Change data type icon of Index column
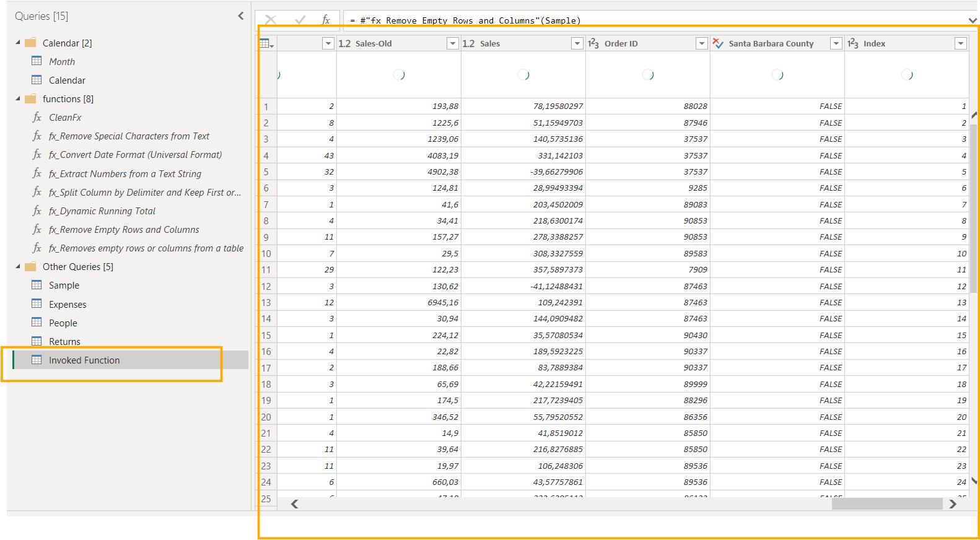 pos(853,43)
